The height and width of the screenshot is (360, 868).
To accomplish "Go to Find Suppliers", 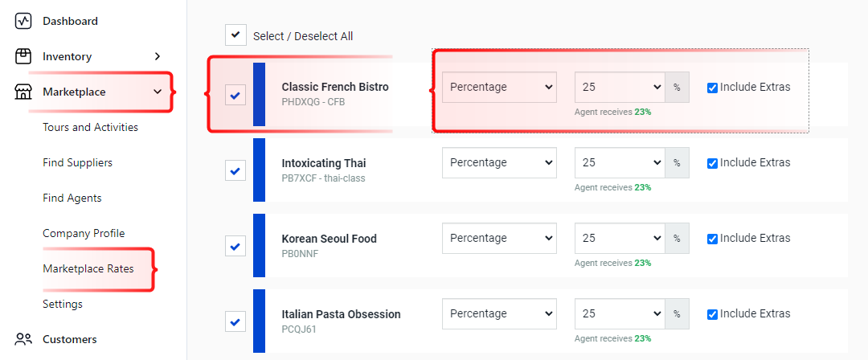I will pos(77,163).
